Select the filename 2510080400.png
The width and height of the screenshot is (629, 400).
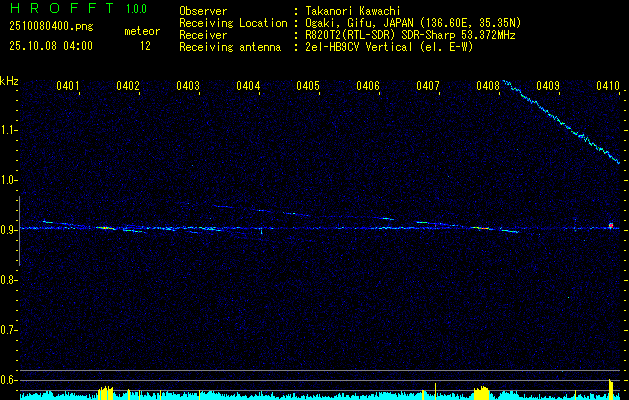[x=51, y=26]
